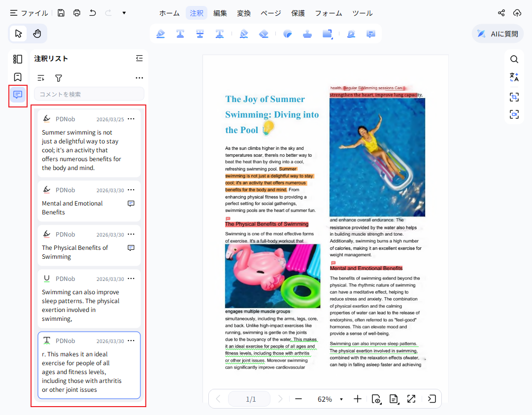This screenshot has height=415, width=532.
Task: Choose the Eraser tool in annotation toolbar
Action: (264, 34)
